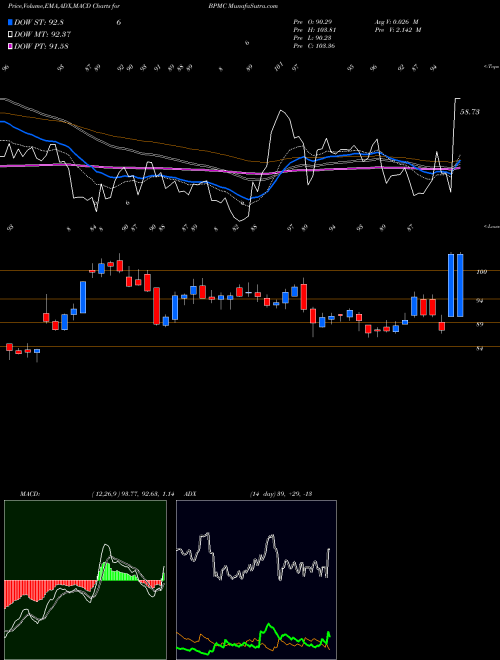Select the 'Pre C: 103.36' value
Viewport: 500px width, 660px height.
point(314,46)
